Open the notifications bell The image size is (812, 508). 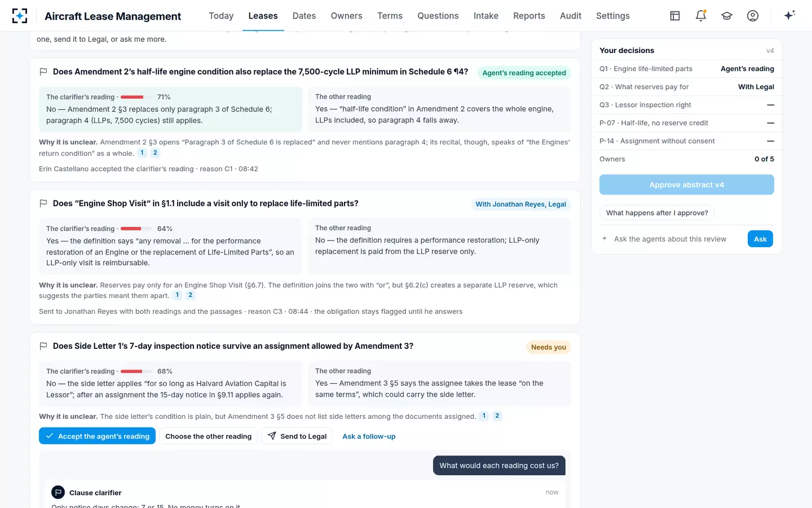coord(701,16)
